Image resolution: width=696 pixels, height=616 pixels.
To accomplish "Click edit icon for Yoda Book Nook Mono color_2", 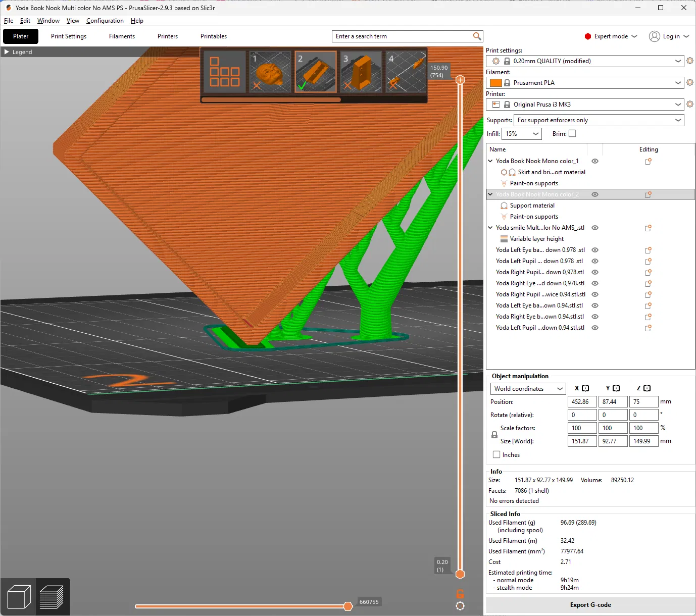I will (648, 194).
